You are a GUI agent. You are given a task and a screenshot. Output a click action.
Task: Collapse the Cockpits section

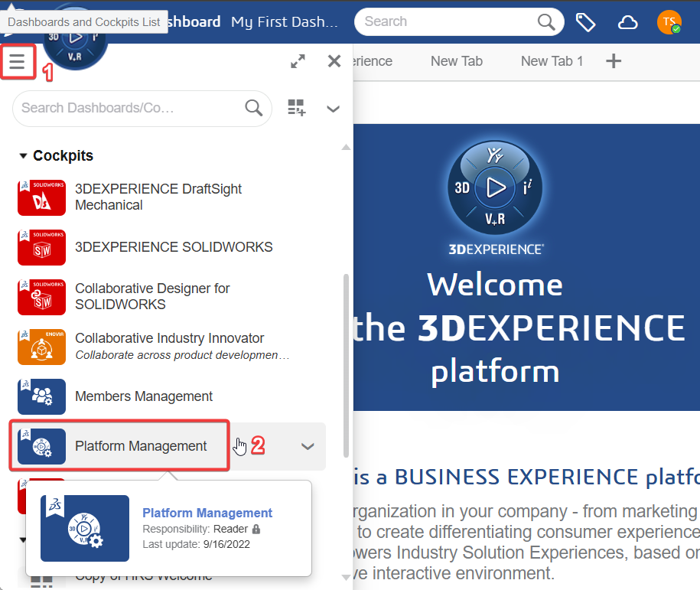click(x=23, y=156)
